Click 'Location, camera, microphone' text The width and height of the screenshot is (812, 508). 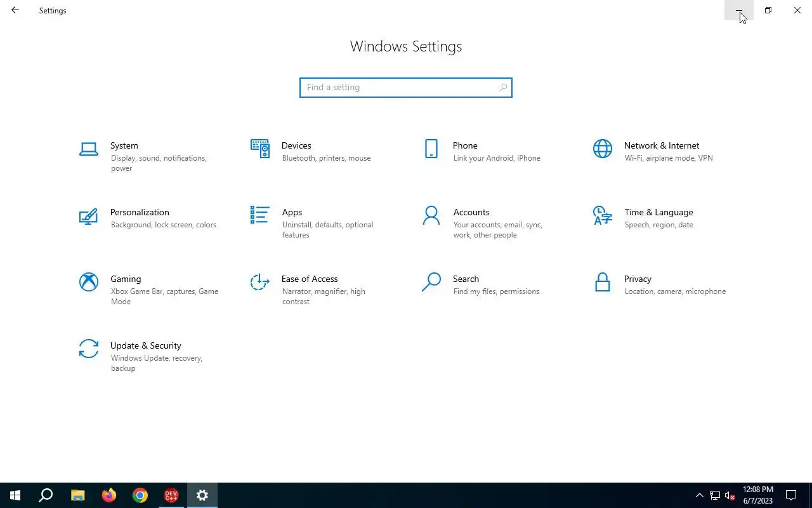click(675, 291)
